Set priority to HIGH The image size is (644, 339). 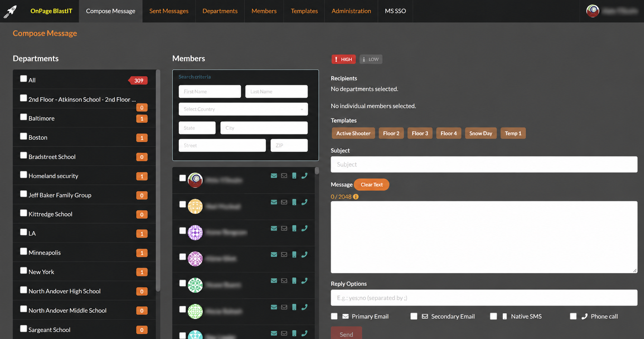pyautogui.click(x=343, y=59)
